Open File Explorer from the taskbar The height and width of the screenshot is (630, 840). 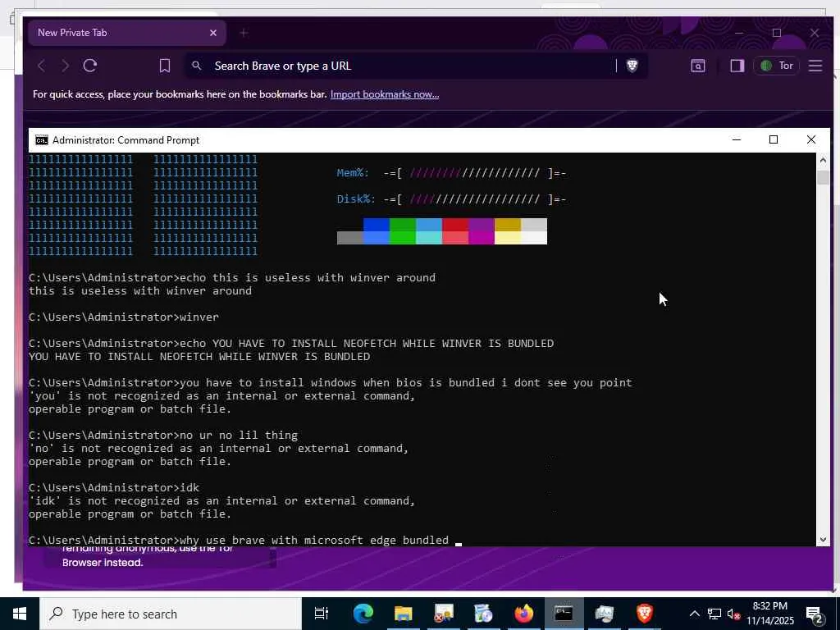[403, 614]
